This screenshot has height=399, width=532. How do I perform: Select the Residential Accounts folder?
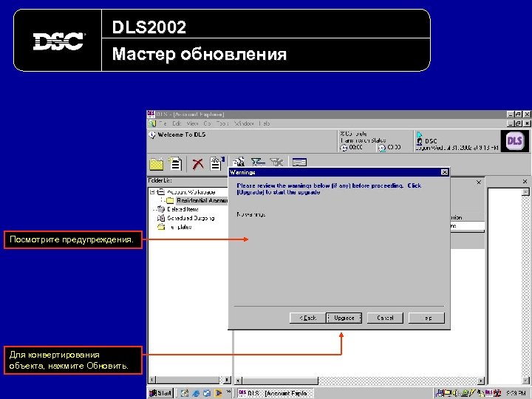click(x=202, y=200)
